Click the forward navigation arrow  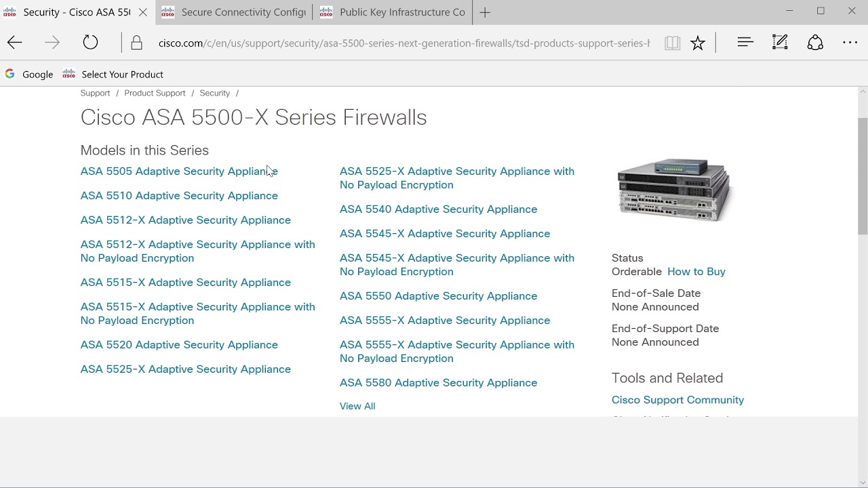pyautogui.click(x=52, y=43)
